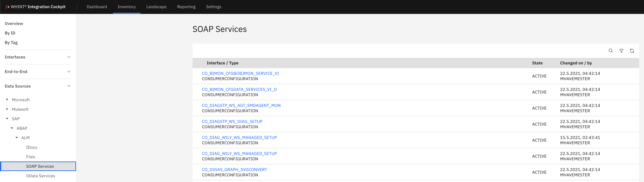Open the Landscape tab
The width and height of the screenshot is (644, 182).
(156, 7)
